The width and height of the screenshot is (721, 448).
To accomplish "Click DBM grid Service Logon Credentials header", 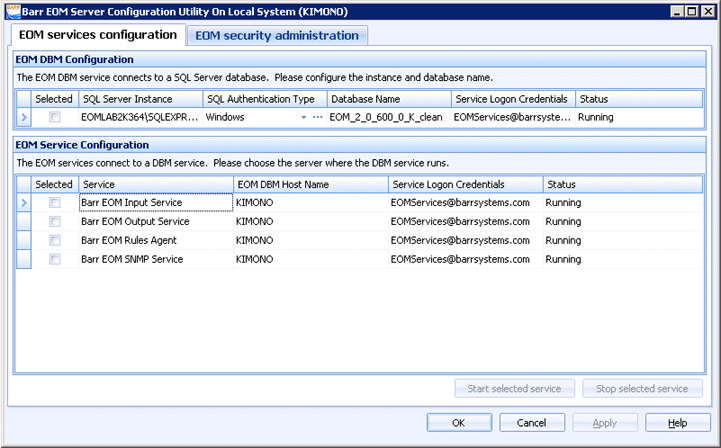I will pos(513,99).
